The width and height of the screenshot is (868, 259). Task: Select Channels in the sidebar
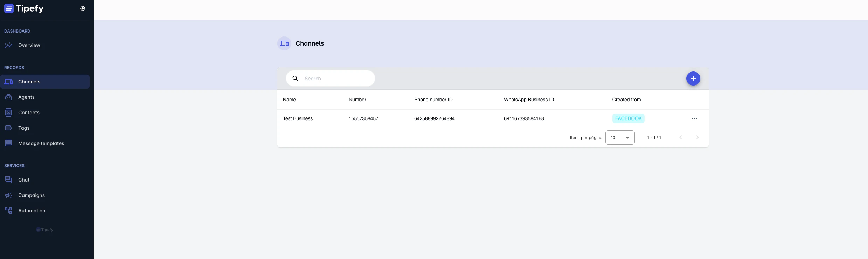tap(45, 82)
